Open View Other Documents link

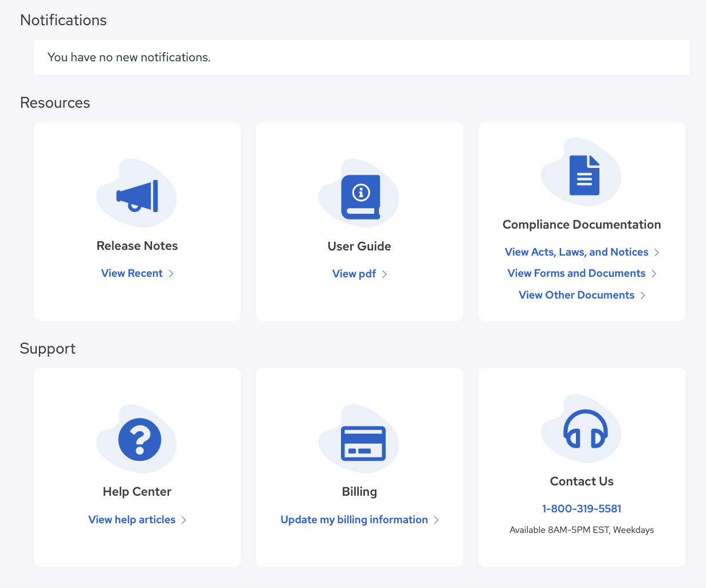(x=576, y=295)
